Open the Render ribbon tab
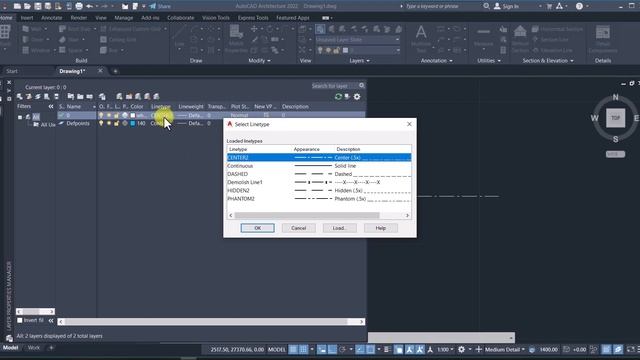 point(79,18)
